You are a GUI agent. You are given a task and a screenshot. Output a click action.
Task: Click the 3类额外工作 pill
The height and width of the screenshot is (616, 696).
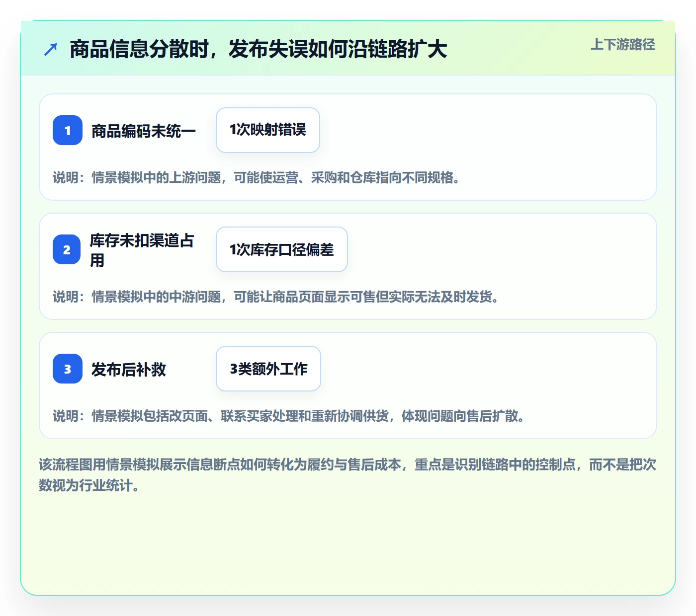coord(268,369)
